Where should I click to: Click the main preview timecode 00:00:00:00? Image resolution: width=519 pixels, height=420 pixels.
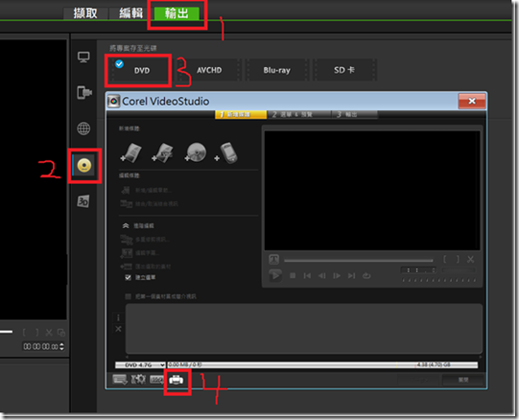[40, 346]
